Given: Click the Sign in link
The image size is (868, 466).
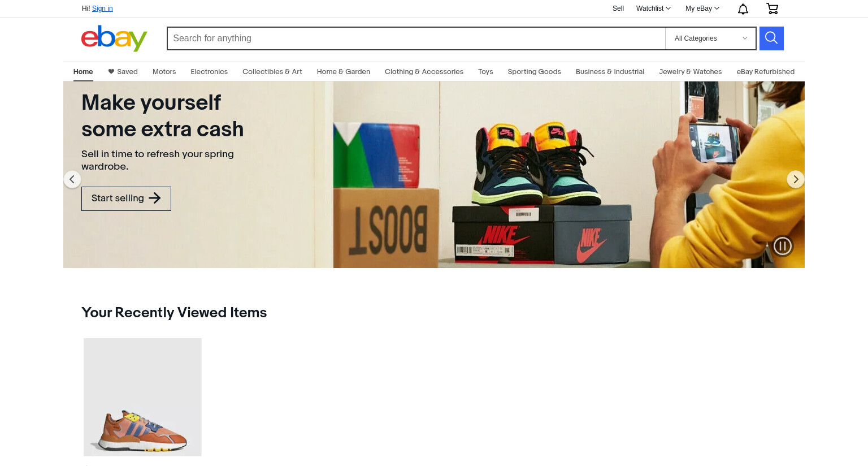Looking at the screenshot, I should coord(102,8).
